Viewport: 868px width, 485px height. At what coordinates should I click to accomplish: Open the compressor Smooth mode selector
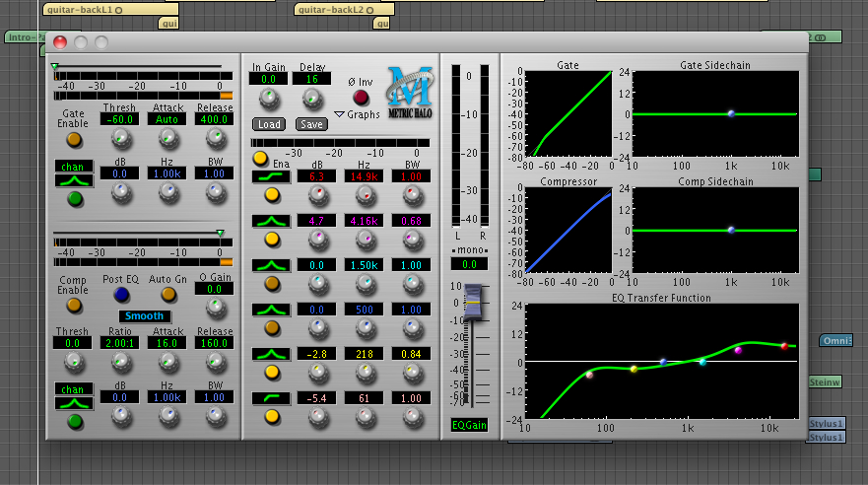pyautogui.click(x=145, y=316)
